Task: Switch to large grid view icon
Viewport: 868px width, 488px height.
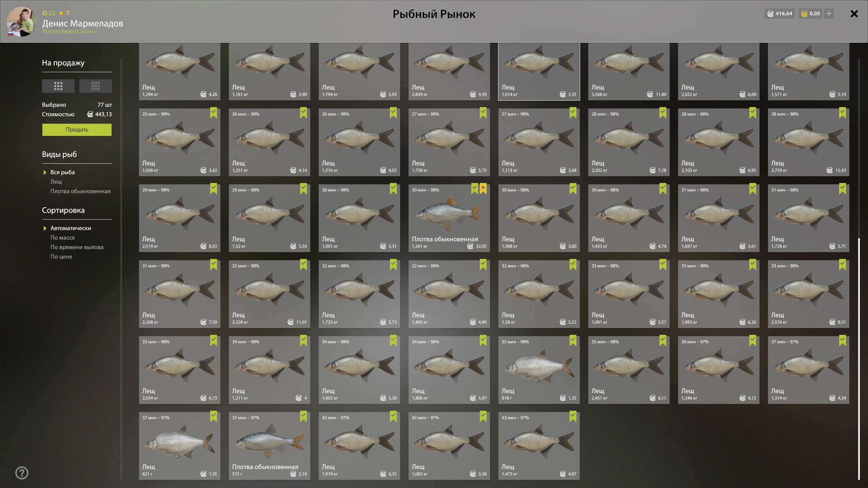Action: pos(58,86)
